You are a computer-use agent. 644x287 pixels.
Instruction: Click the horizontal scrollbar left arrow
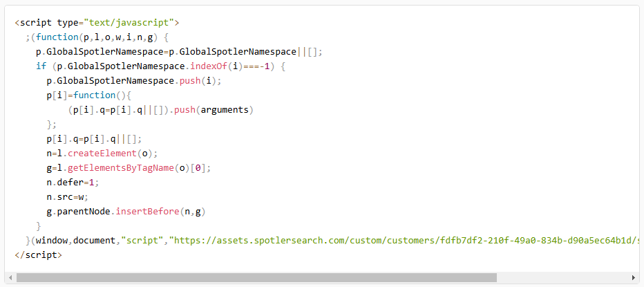[10, 277]
